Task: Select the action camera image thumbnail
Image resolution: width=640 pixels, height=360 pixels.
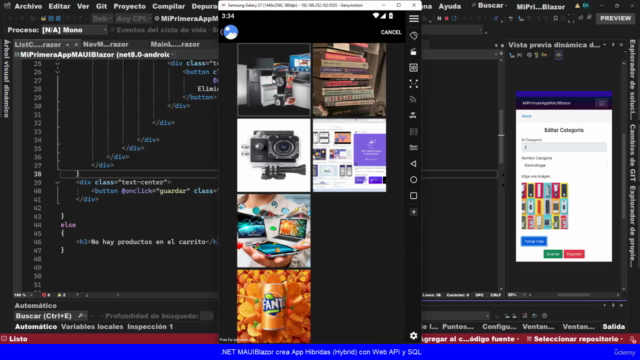Action: pyautogui.click(x=273, y=155)
